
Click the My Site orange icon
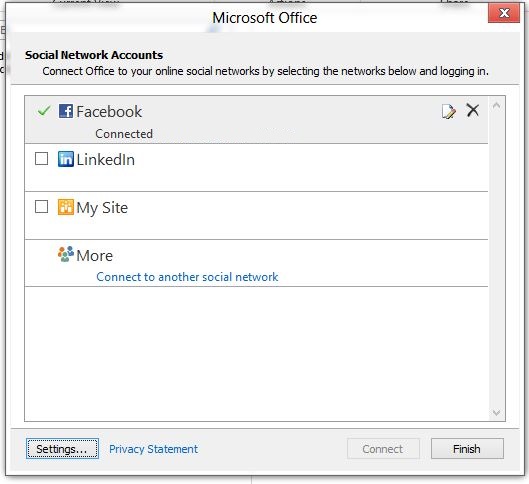click(66, 207)
